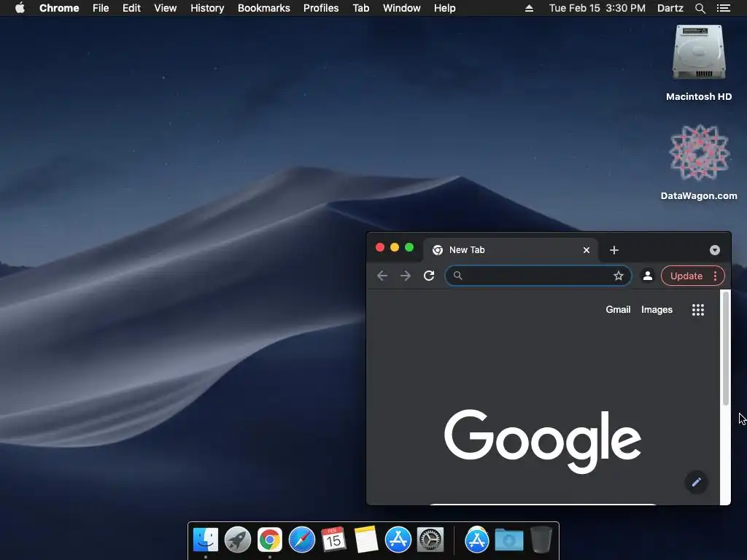Open a new tab with plus button
The image size is (747, 560).
click(x=614, y=250)
